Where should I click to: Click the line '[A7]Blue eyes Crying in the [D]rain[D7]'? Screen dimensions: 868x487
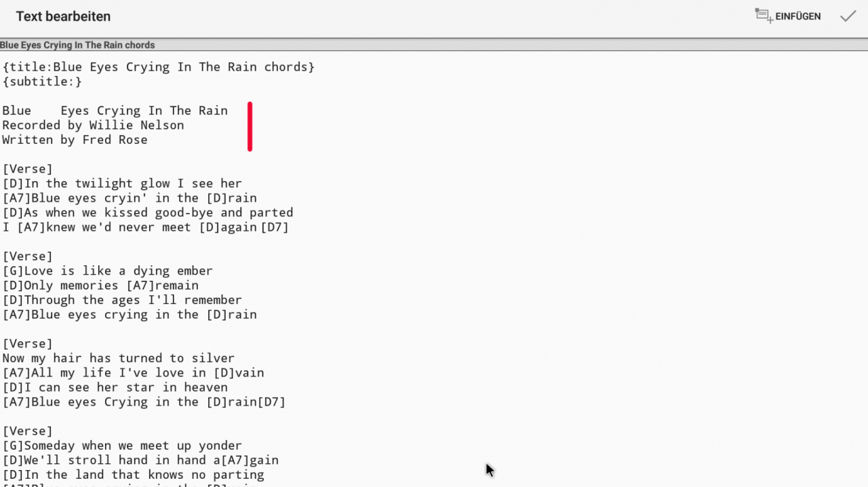144,402
